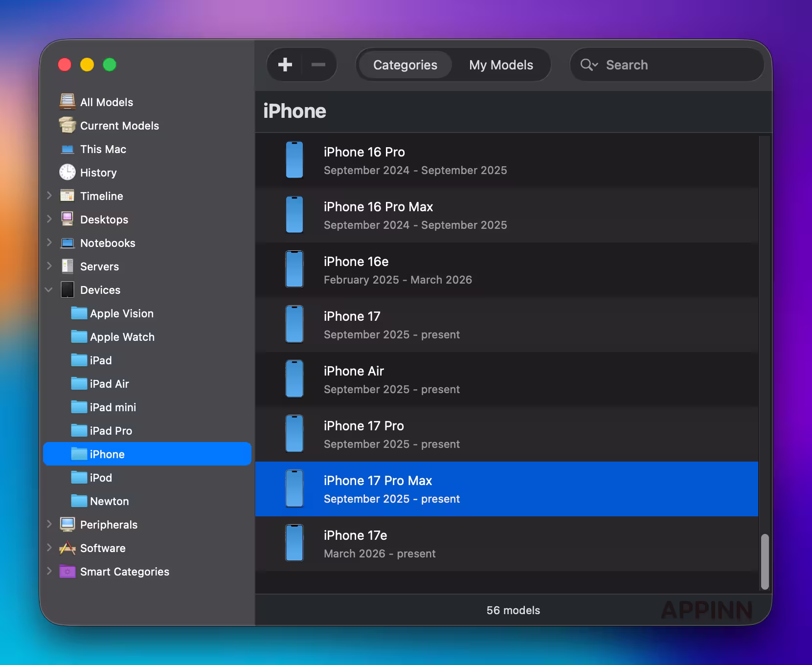
Task: Select the iPad Pro folder icon
Action: pyautogui.click(x=79, y=430)
